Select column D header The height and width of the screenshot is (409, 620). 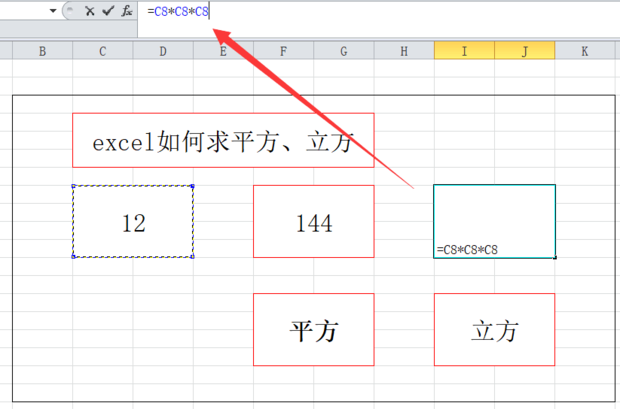pos(163,51)
